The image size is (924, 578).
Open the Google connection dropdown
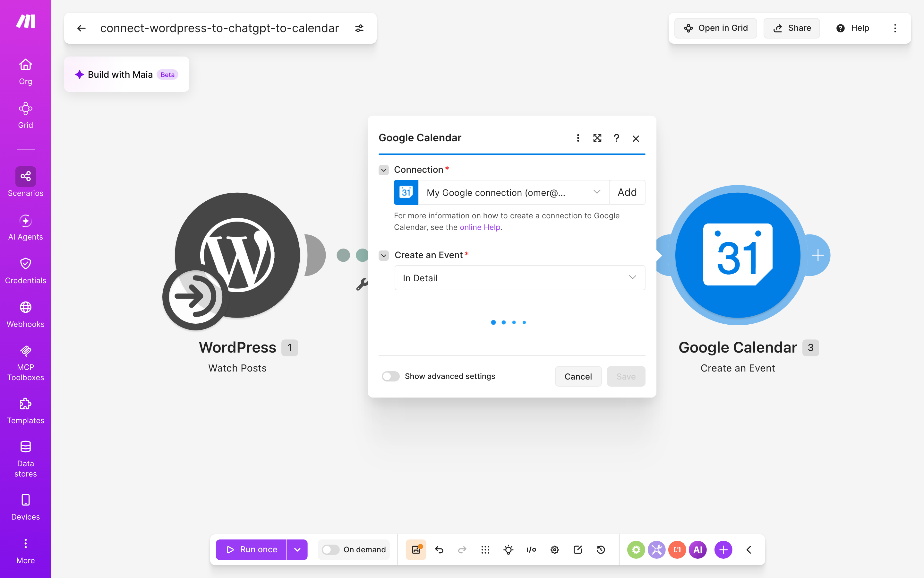[x=514, y=192]
